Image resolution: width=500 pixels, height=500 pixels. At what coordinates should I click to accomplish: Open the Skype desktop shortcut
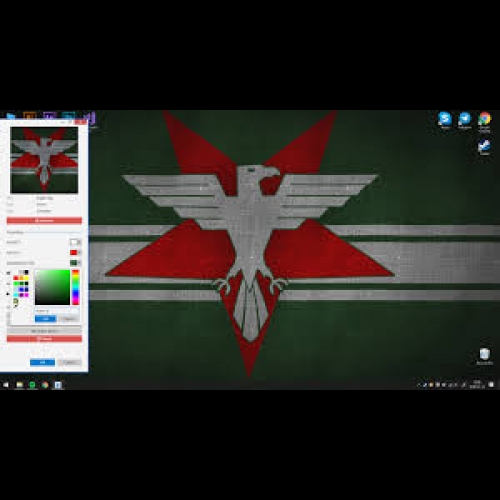coord(445,119)
